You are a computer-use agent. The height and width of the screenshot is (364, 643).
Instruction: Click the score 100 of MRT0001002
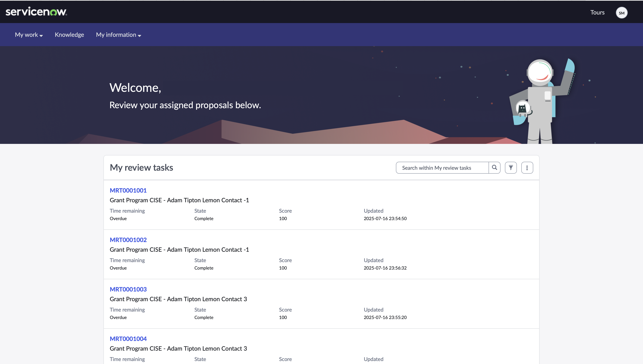point(283,268)
